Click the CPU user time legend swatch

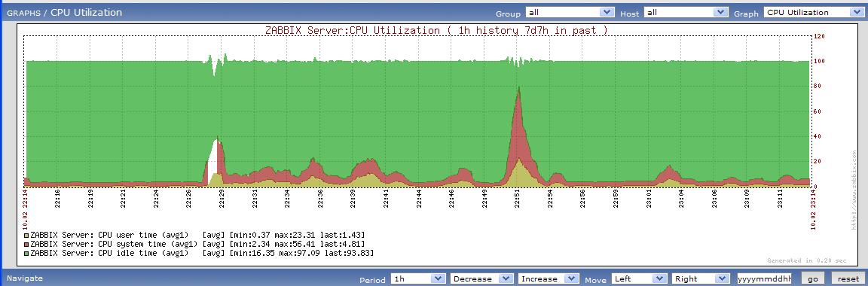click(x=26, y=235)
